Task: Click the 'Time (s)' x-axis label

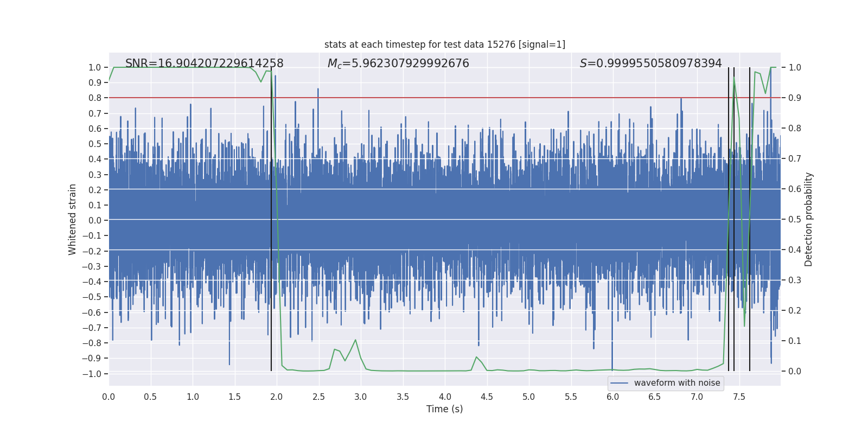Action: 444,409
